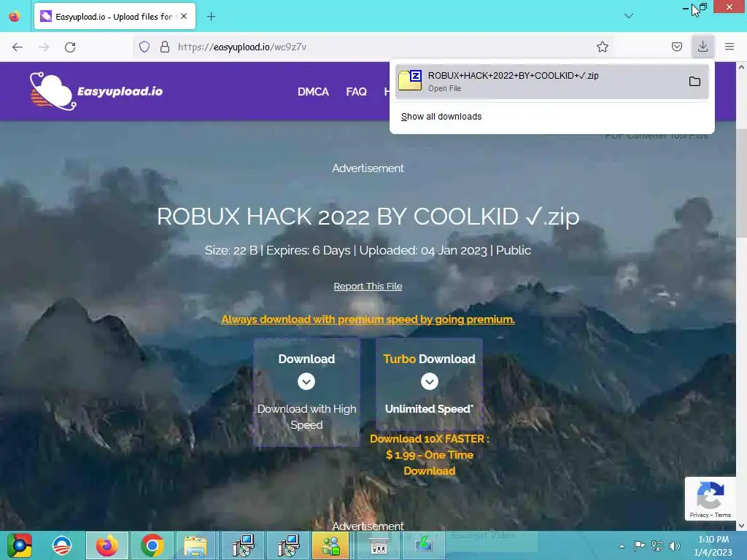Click Show all downloads
Image resolution: width=747 pixels, height=560 pixels.
click(441, 117)
